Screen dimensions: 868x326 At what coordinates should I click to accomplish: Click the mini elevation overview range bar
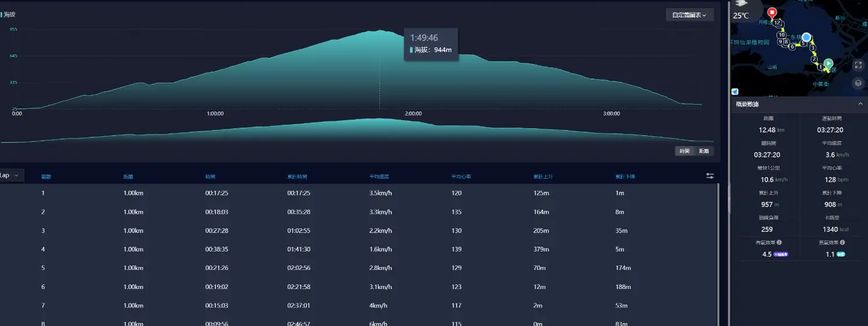click(x=357, y=130)
